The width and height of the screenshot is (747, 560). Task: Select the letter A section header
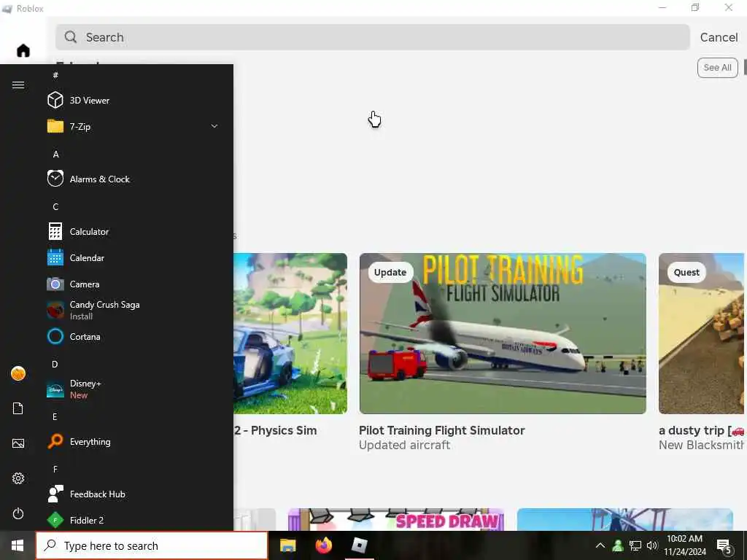[x=55, y=155]
